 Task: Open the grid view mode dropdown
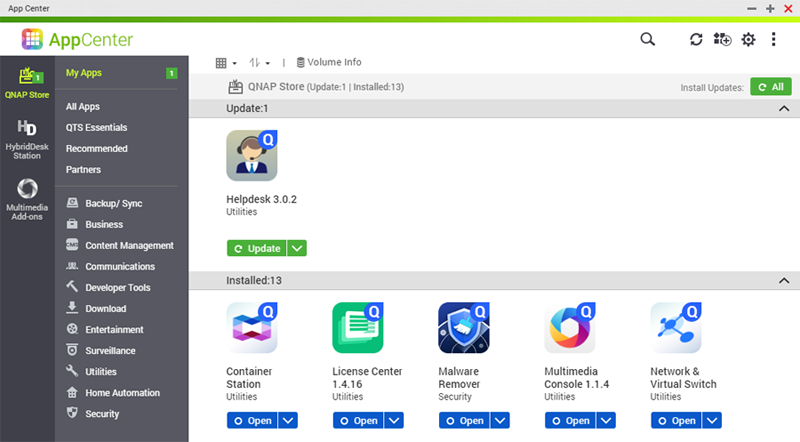point(226,63)
